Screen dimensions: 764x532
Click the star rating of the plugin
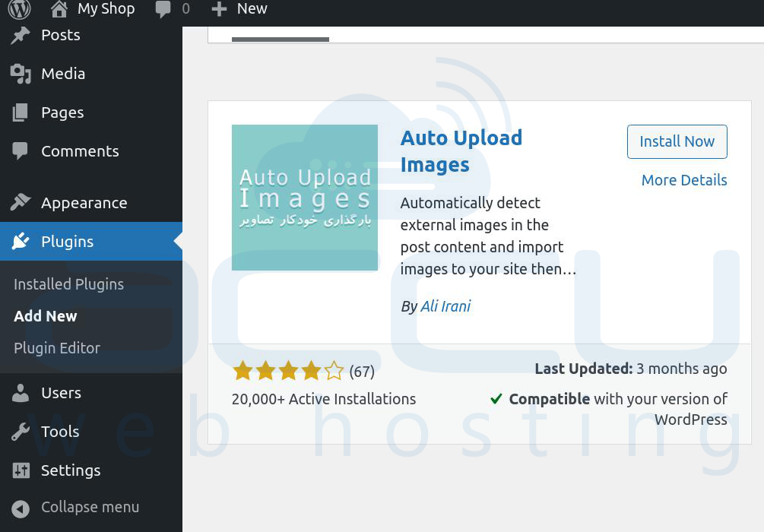288,371
